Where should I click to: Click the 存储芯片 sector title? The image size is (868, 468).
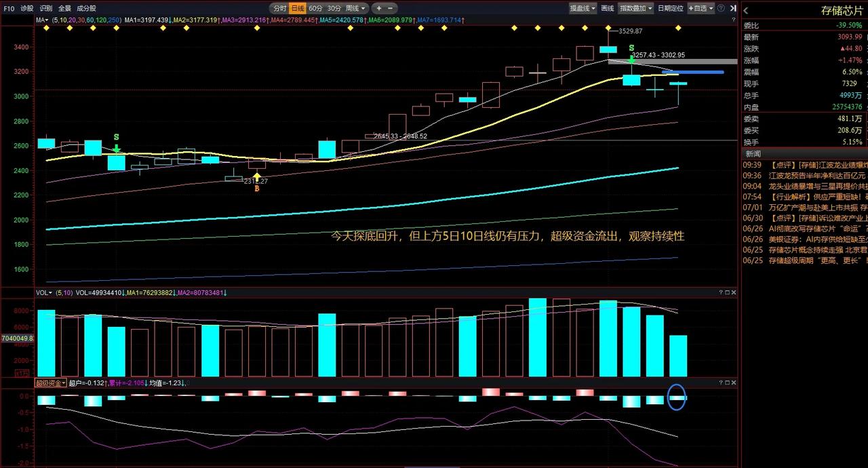tap(842, 10)
